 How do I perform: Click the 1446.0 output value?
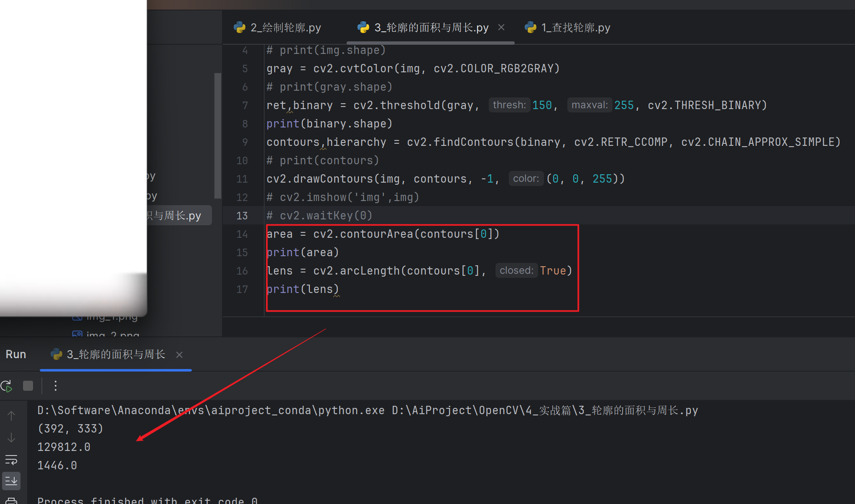(x=57, y=466)
